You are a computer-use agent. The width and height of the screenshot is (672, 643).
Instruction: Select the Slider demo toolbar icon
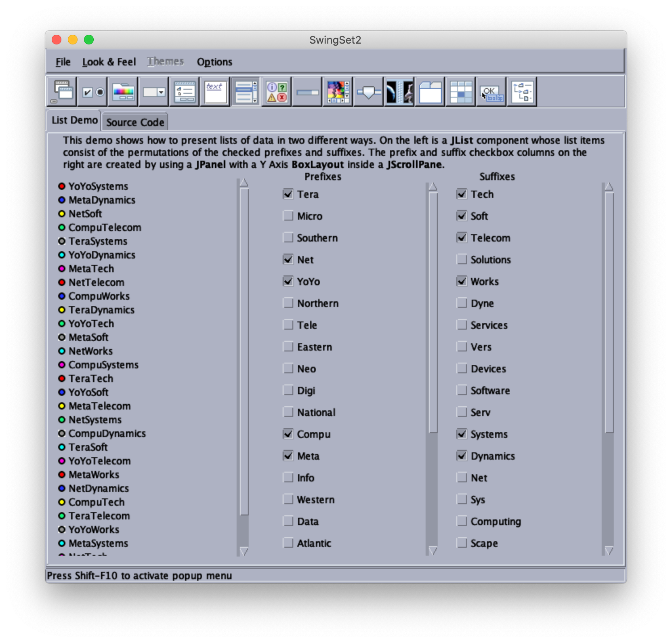pos(369,92)
